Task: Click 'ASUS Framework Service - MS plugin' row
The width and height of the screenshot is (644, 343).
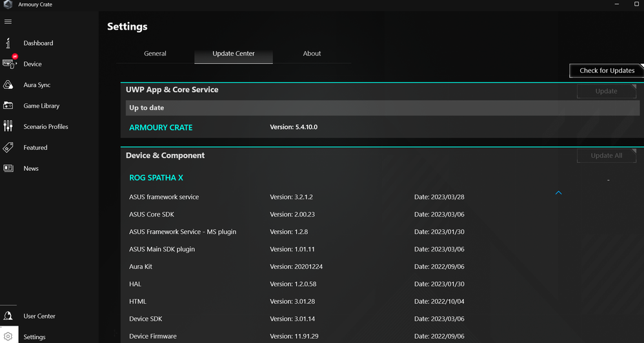Action: click(x=183, y=232)
